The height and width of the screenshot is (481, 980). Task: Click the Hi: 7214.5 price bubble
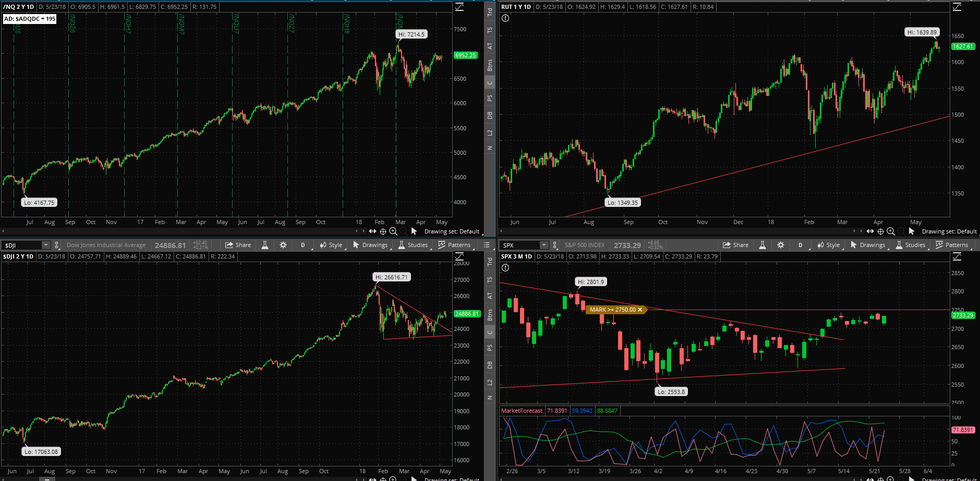[x=412, y=34]
